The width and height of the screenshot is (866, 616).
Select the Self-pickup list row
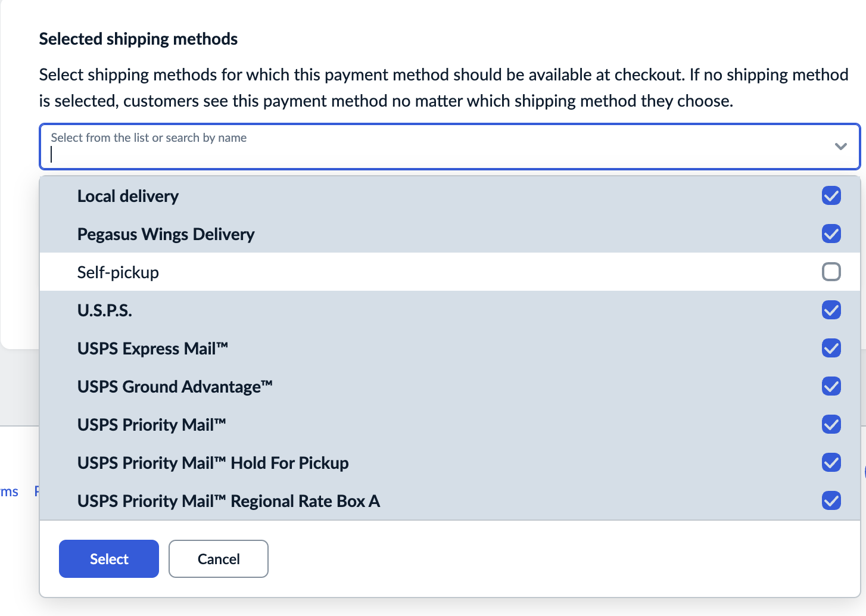click(118, 272)
